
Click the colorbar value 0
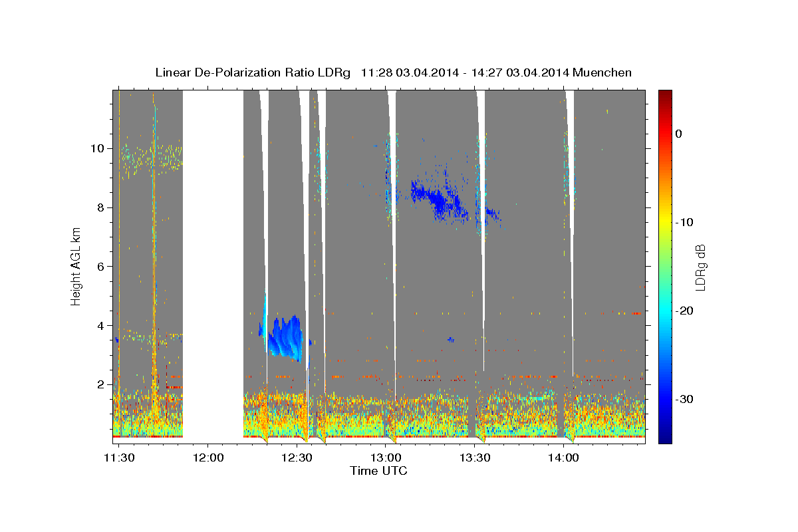coord(678,134)
